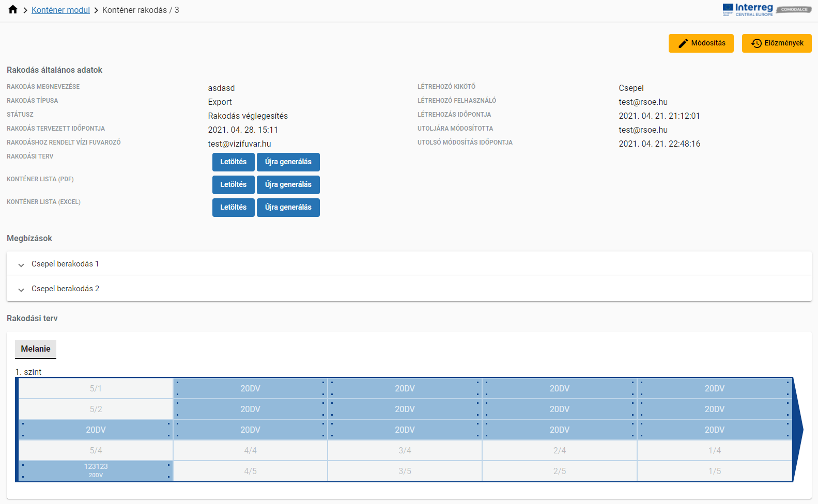The width and height of the screenshot is (818, 504).
Task: Select the container labeled 123123
Action: coord(96,470)
